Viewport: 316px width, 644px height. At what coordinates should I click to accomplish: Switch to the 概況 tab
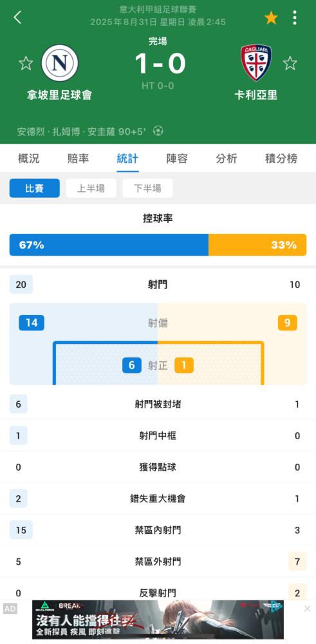29,158
